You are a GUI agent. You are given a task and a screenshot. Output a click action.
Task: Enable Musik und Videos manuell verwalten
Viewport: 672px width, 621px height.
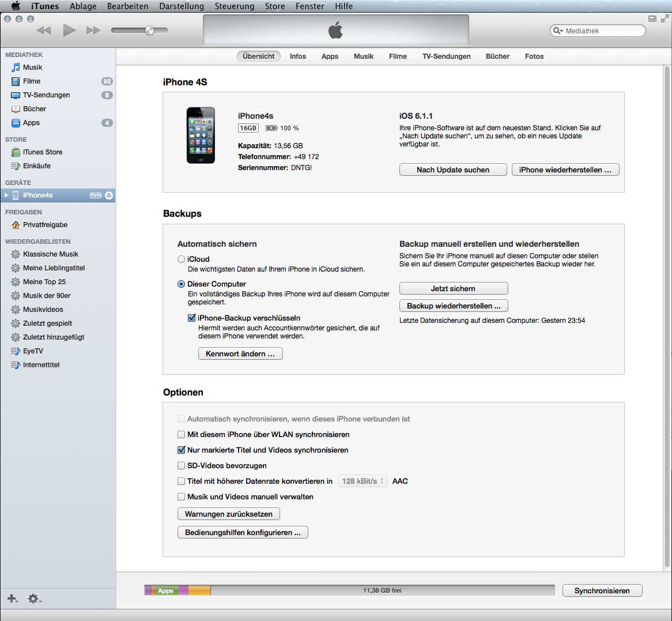182,496
